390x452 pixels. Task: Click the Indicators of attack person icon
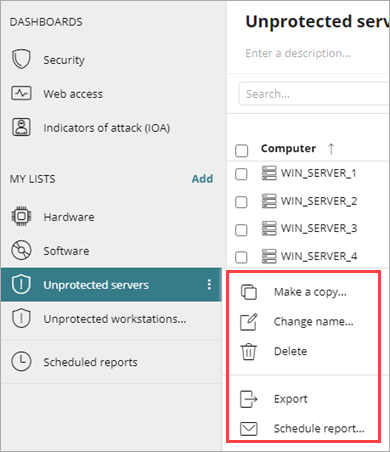coord(21,127)
